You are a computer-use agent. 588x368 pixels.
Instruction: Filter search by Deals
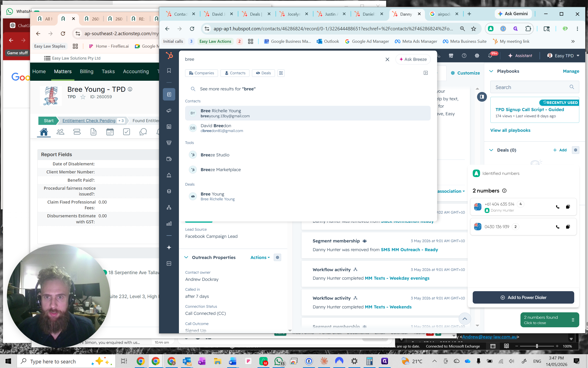pos(263,73)
